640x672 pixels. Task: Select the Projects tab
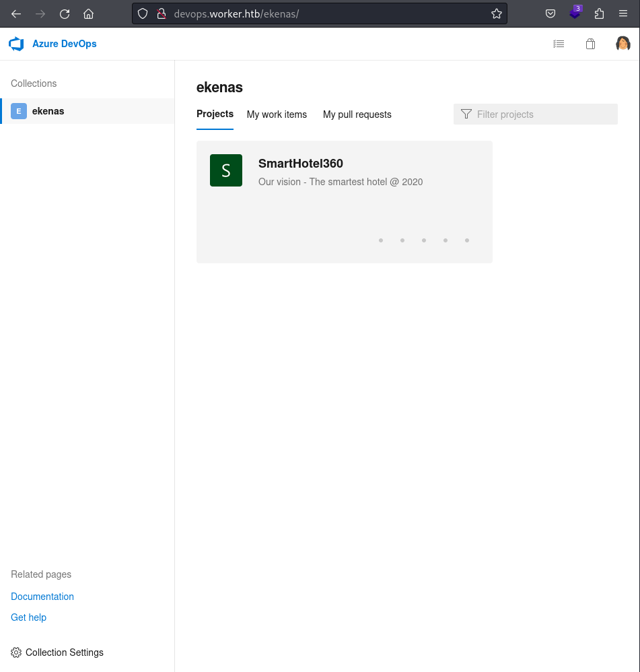pyautogui.click(x=215, y=114)
